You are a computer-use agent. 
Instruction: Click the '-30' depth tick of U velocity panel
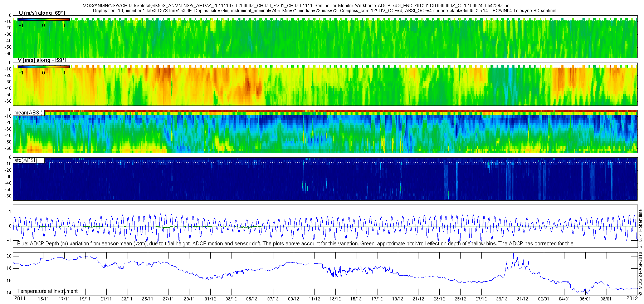pyautogui.click(x=8, y=34)
